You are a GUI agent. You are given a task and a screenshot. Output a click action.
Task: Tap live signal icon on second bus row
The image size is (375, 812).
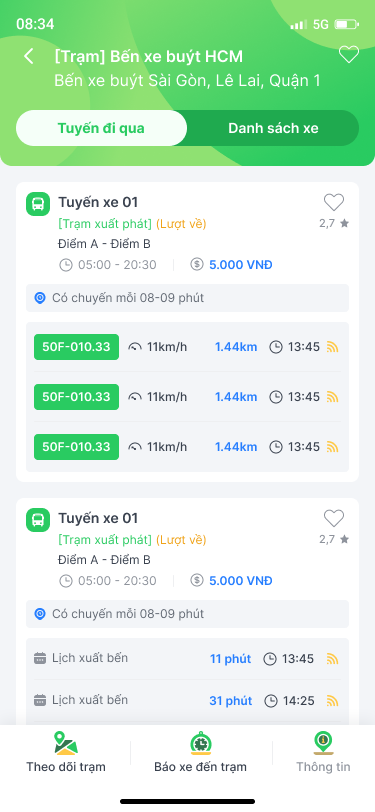pos(333,397)
